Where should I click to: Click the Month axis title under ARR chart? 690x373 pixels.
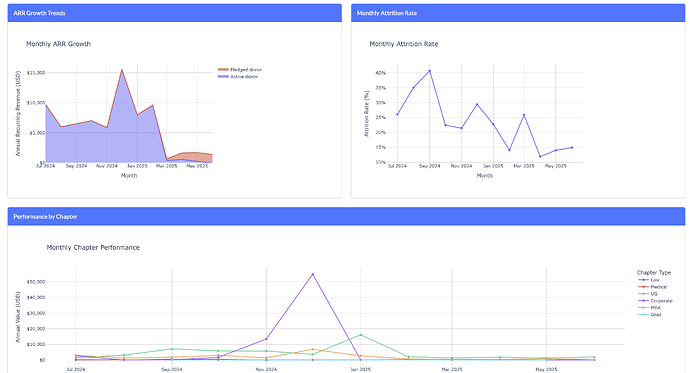coord(129,176)
